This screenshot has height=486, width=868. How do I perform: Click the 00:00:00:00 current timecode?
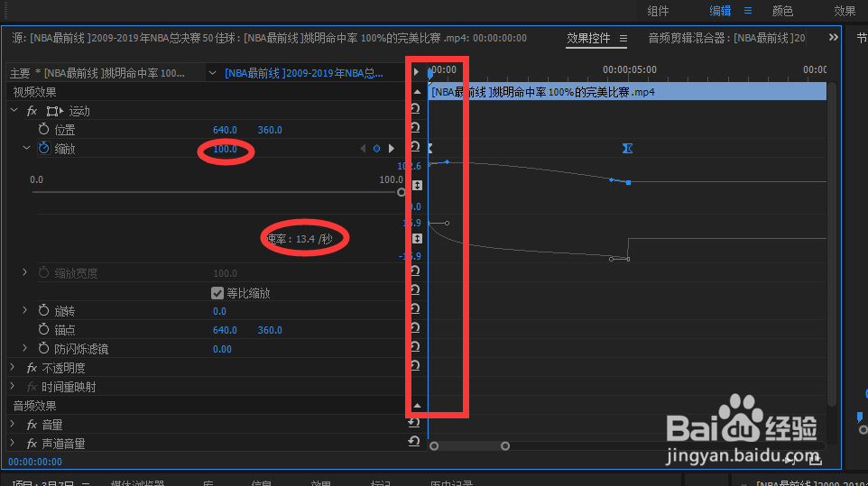pyautogui.click(x=35, y=462)
